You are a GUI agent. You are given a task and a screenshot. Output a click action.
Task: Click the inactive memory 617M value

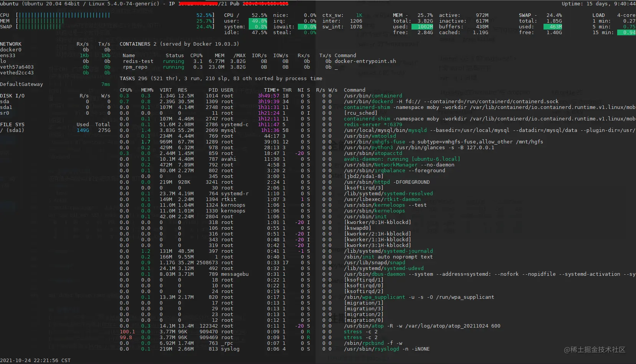pyautogui.click(x=482, y=21)
